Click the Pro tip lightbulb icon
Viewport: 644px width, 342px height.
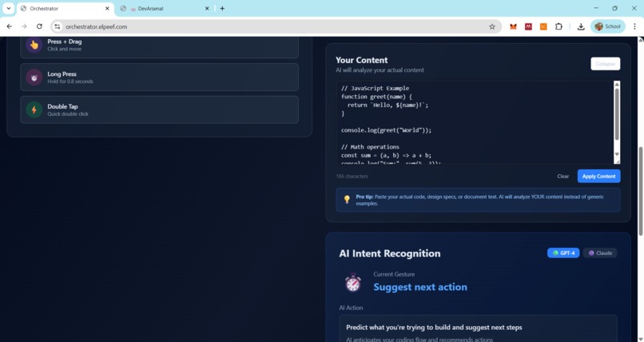click(x=347, y=200)
